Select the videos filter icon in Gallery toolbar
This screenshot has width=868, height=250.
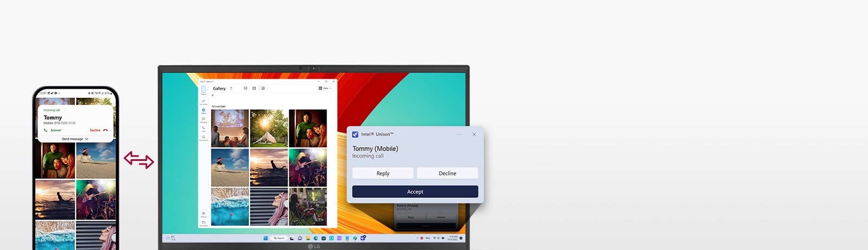[x=254, y=88]
